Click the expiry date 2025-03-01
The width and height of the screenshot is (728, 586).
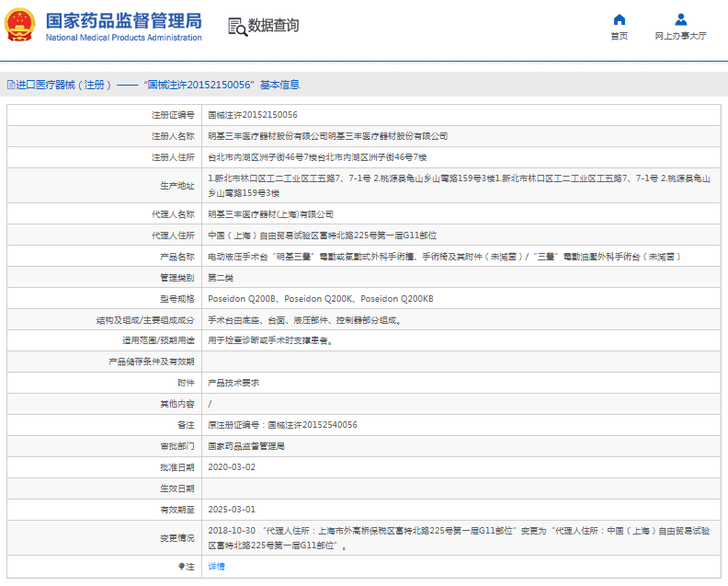pos(232,509)
